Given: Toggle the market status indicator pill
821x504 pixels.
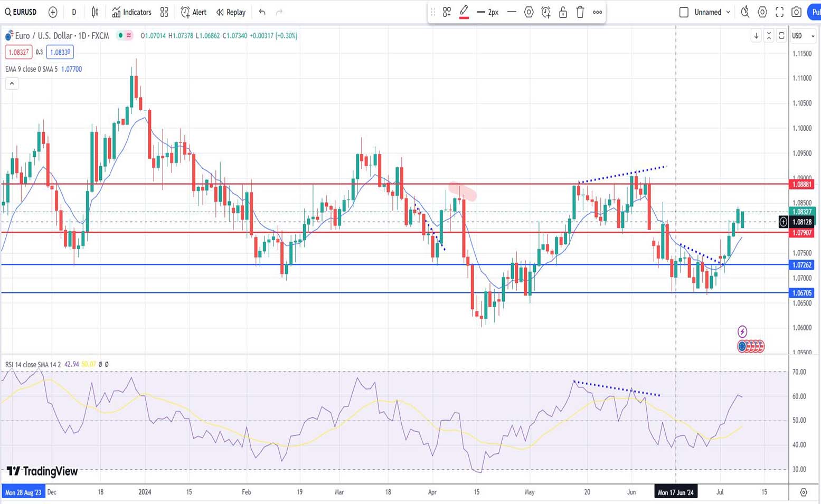Looking at the screenshot, I should (125, 35).
